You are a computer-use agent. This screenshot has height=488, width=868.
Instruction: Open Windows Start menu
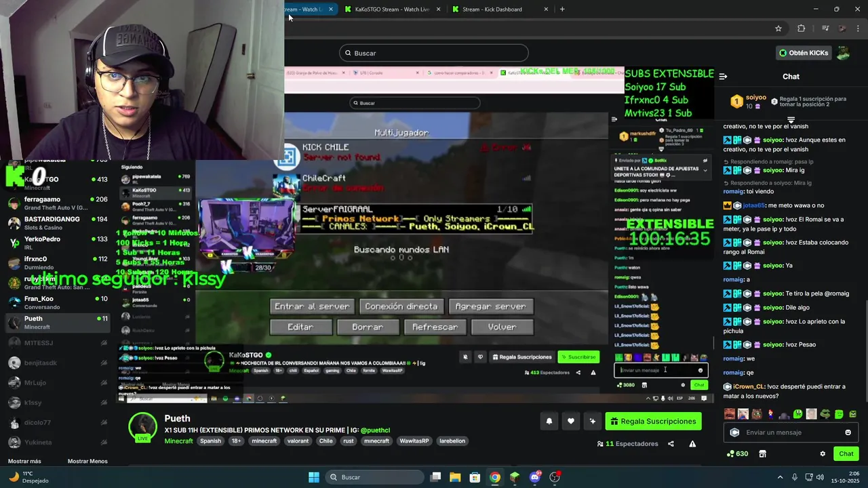(314, 477)
